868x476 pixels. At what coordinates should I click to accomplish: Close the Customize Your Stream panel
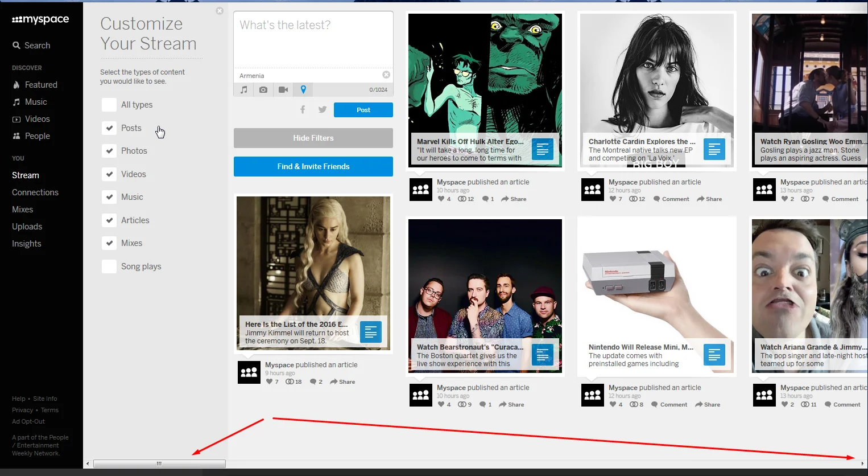220,11
